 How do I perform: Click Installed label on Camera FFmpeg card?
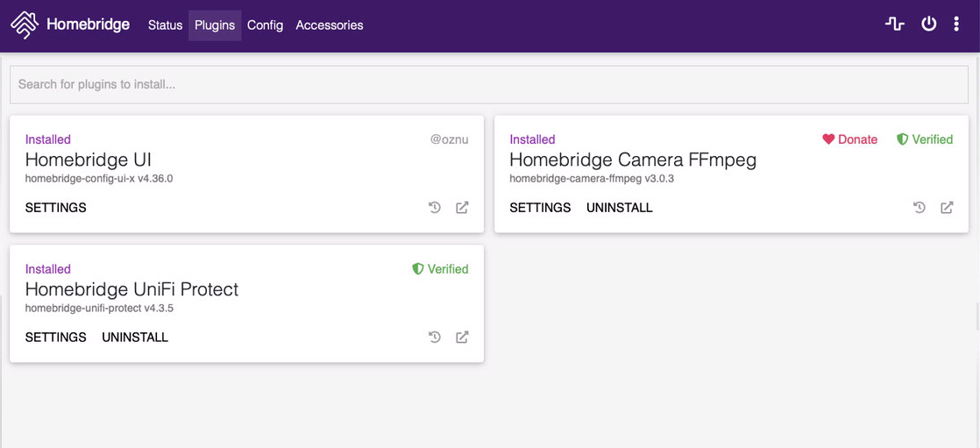(x=532, y=139)
